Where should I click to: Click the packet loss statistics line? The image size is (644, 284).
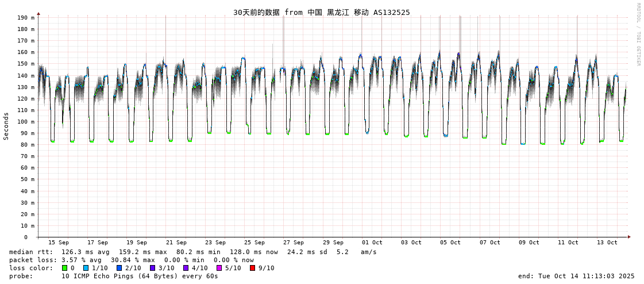click(x=131, y=260)
